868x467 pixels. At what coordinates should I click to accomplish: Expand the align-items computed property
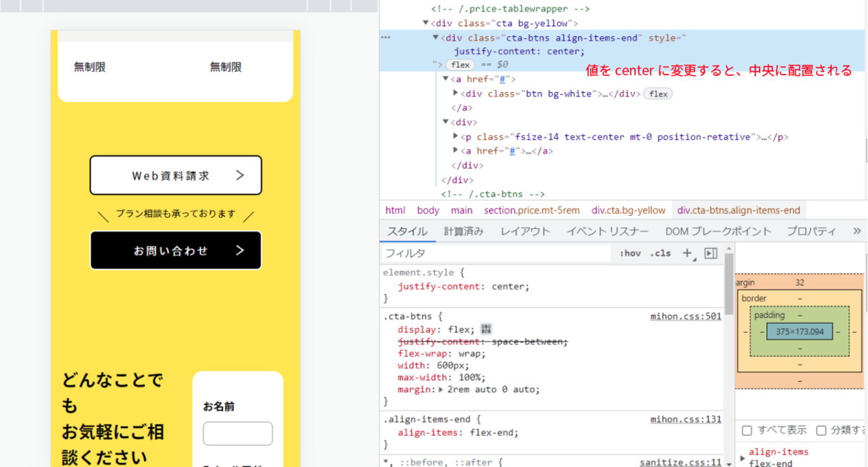coord(742,459)
